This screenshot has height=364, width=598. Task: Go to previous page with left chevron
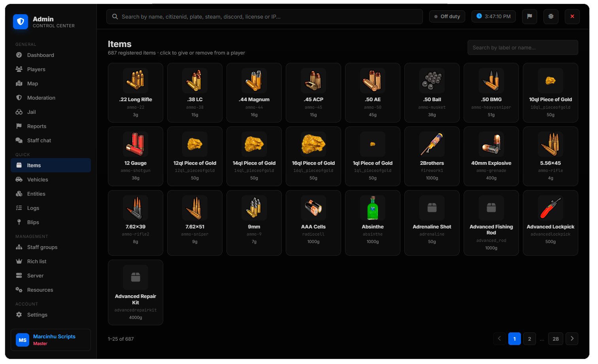(500, 339)
